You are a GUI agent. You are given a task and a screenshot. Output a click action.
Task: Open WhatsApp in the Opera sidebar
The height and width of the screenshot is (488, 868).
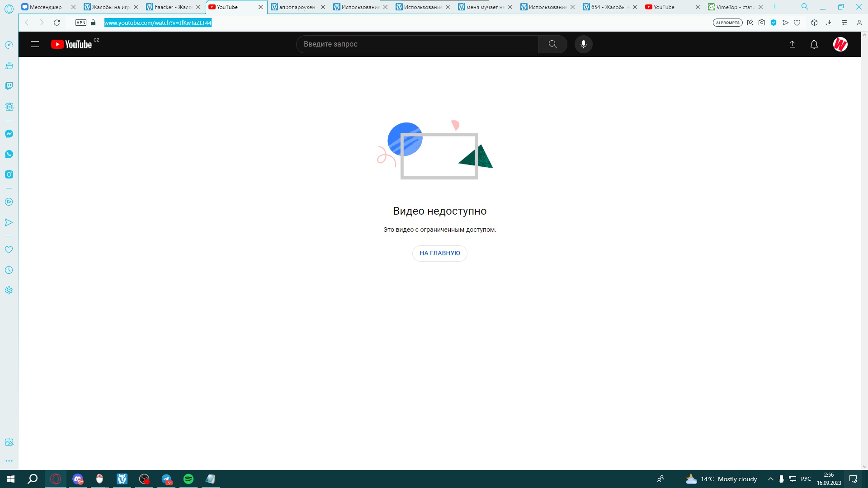pyautogui.click(x=9, y=154)
